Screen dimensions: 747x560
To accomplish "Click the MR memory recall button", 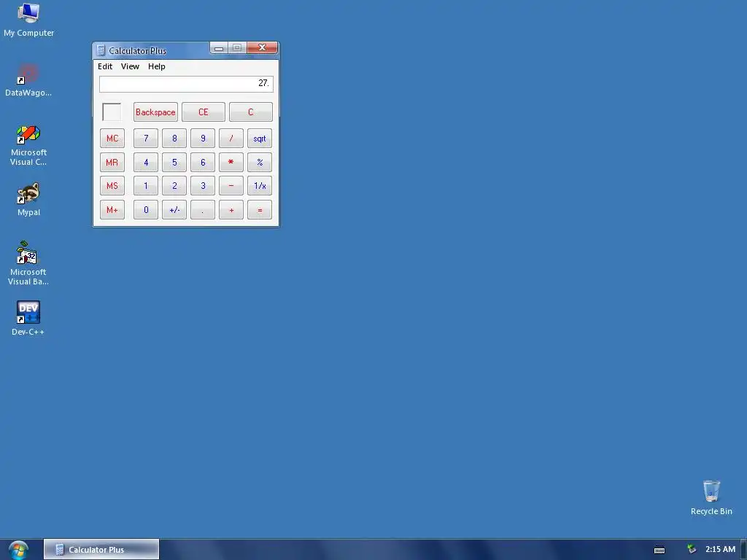I will 112,163.
